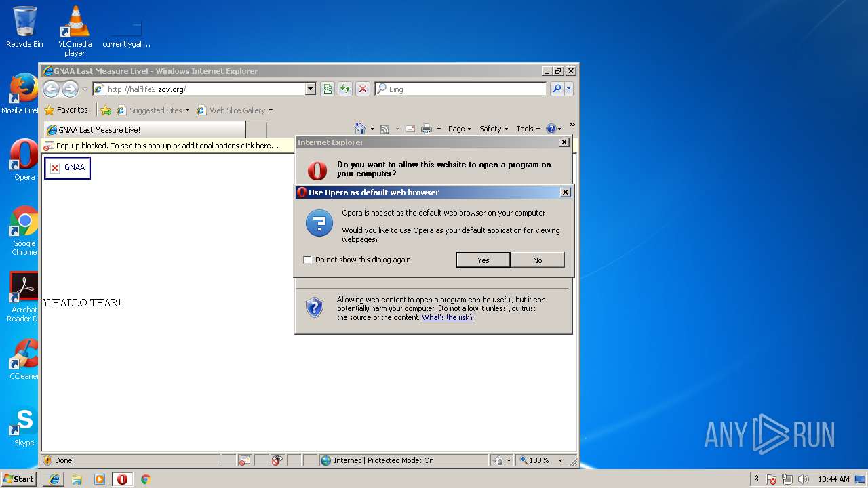Click Chrome icon in taskbar
868x488 pixels.
145,479
